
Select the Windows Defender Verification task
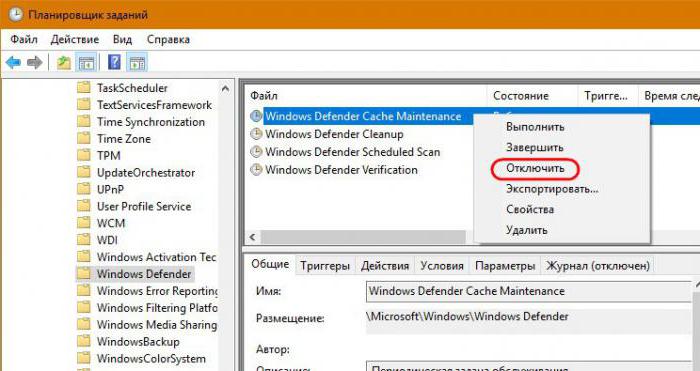coord(341,170)
